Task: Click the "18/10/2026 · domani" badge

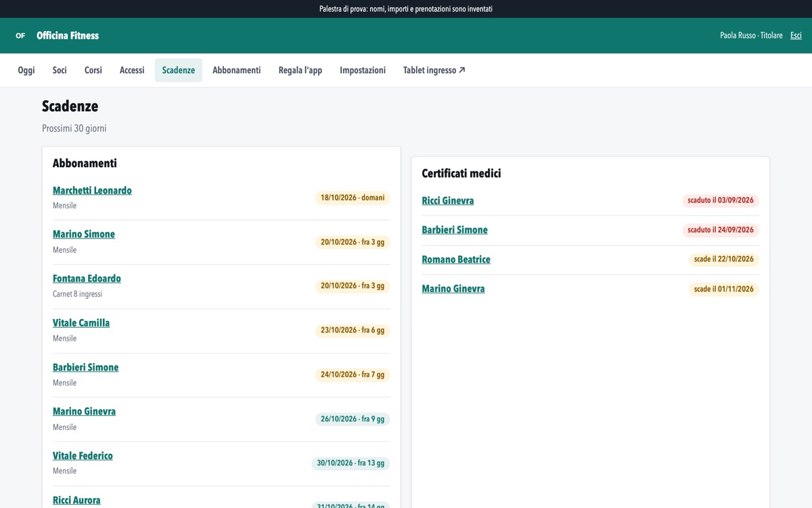Action: [x=353, y=198]
